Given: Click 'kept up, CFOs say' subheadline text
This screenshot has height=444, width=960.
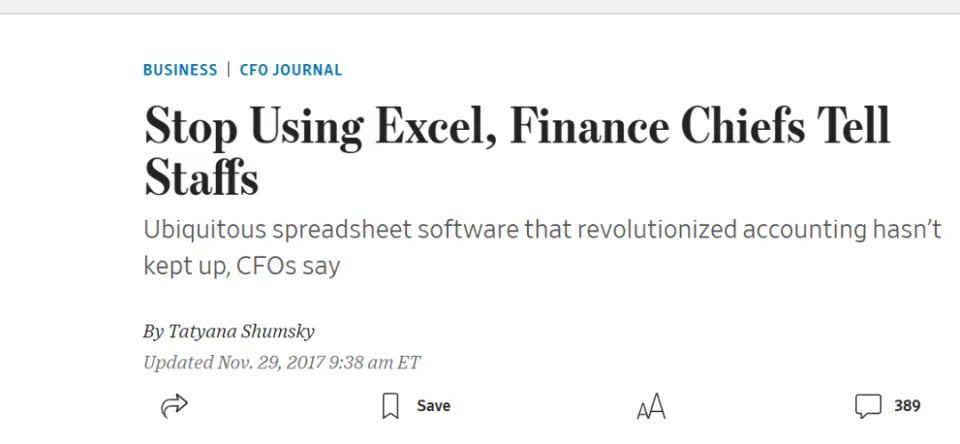Looking at the screenshot, I should 241,266.
